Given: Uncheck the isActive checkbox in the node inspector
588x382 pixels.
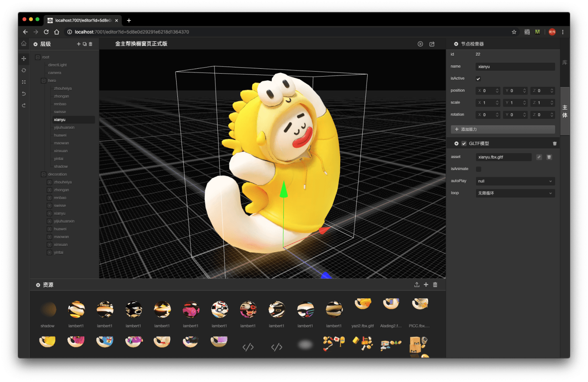Looking at the screenshot, I should pos(478,78).
